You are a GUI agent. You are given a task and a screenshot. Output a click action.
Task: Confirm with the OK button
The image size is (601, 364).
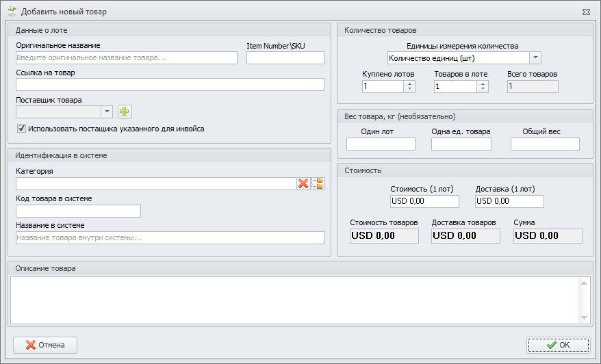(x=558, y=345)
